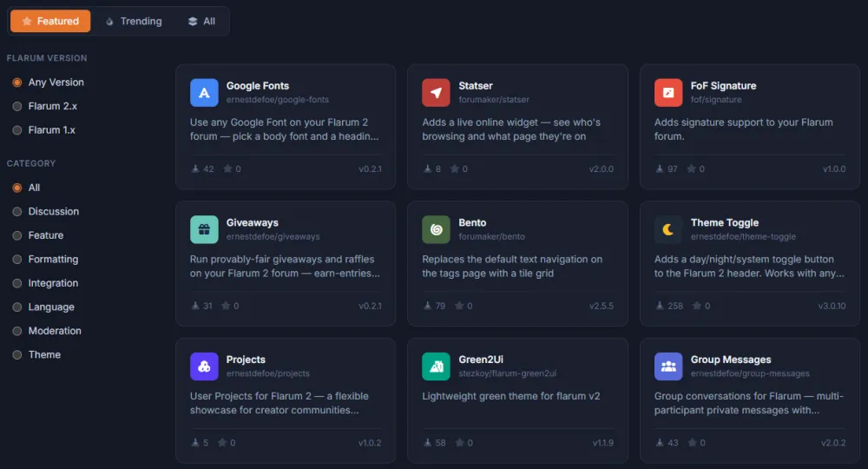
Task: Pick the Theme category radio option
Action: (17, 355)
